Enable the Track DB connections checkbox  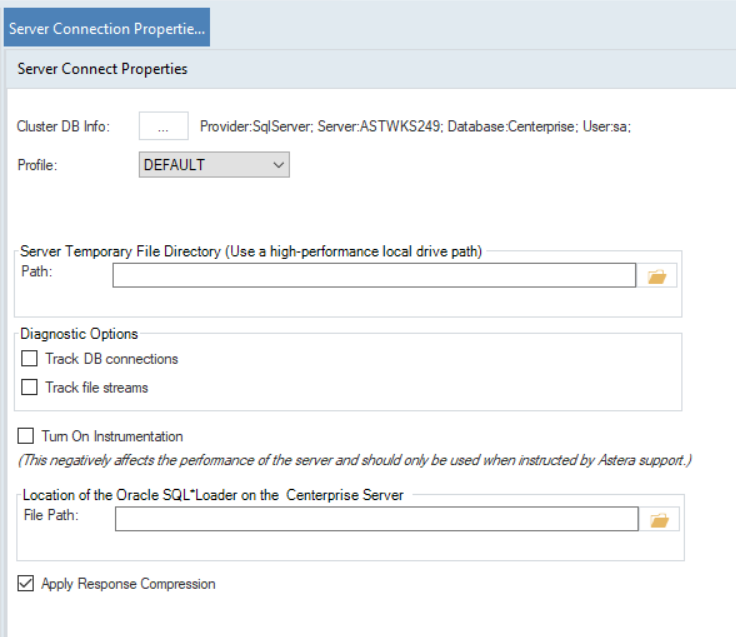[30, 359]
